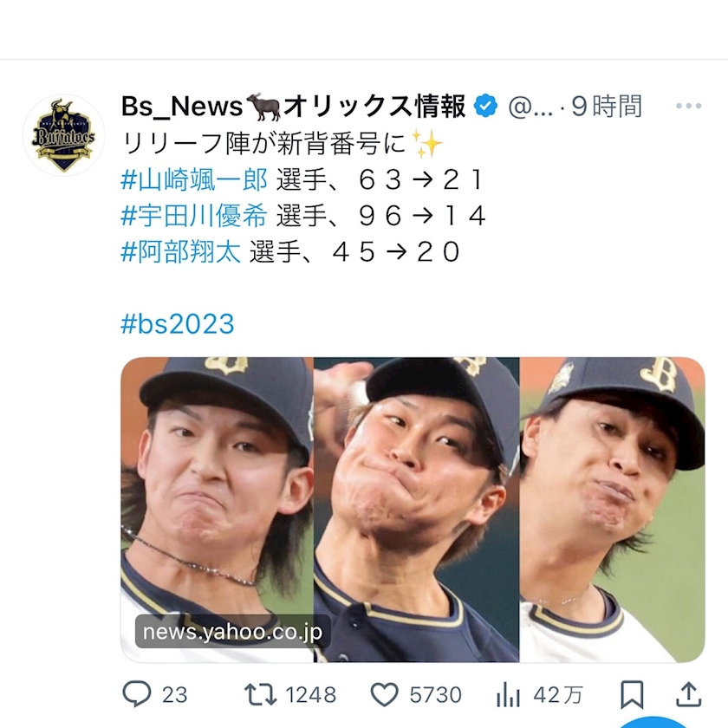Open hashtag #阿部翔太
This screenshot has width=728, height=728.
[180, 252]
